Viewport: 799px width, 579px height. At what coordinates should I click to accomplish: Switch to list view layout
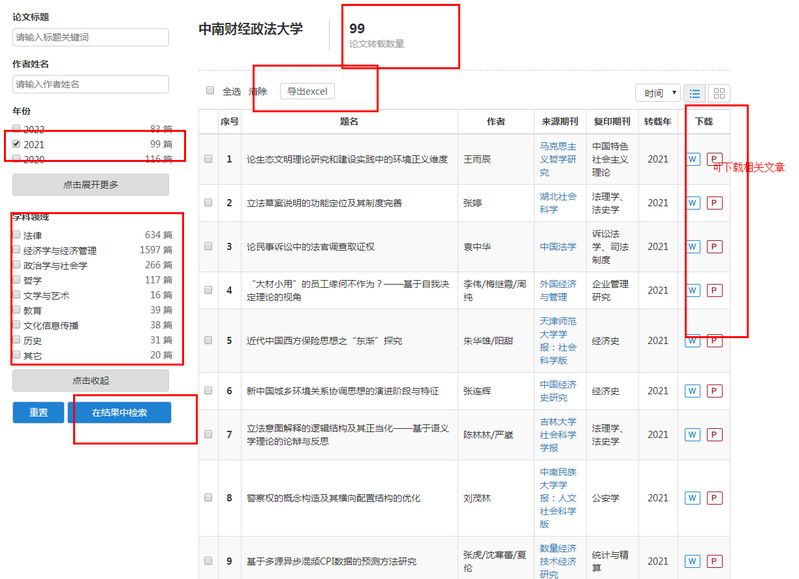pos(697,93)
